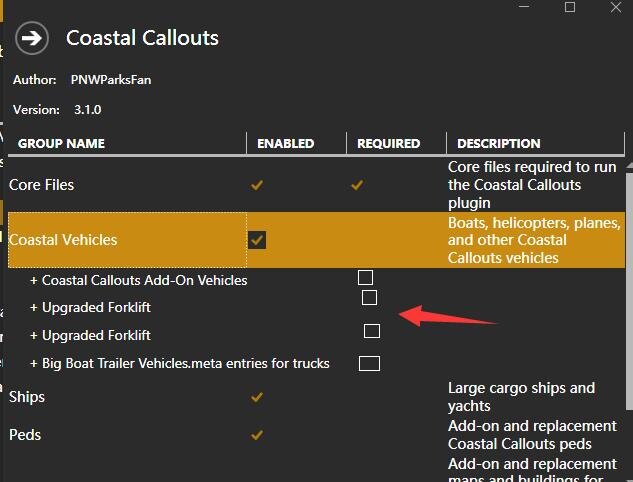This screenshot has width=633, height=482.
Task: Expand Big Boat Trailer Vehicles.meta entries item
Action: coord(34,363)
